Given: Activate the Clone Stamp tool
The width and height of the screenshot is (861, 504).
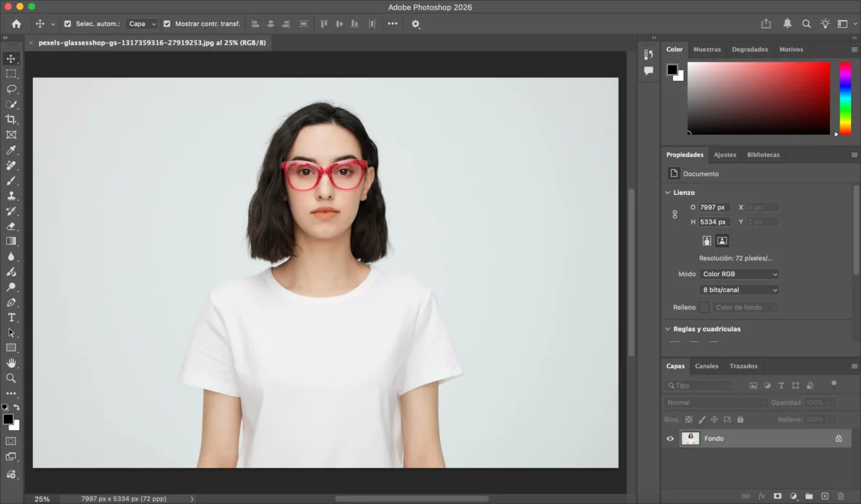Looking at the screenshot, I should point(11,194).
